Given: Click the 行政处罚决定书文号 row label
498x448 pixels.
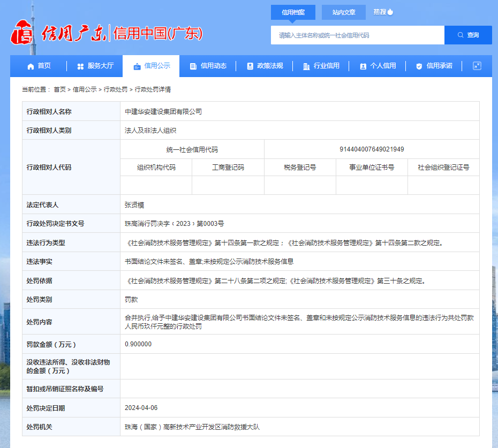Looking at the screenshot, I should click(55, 224).
